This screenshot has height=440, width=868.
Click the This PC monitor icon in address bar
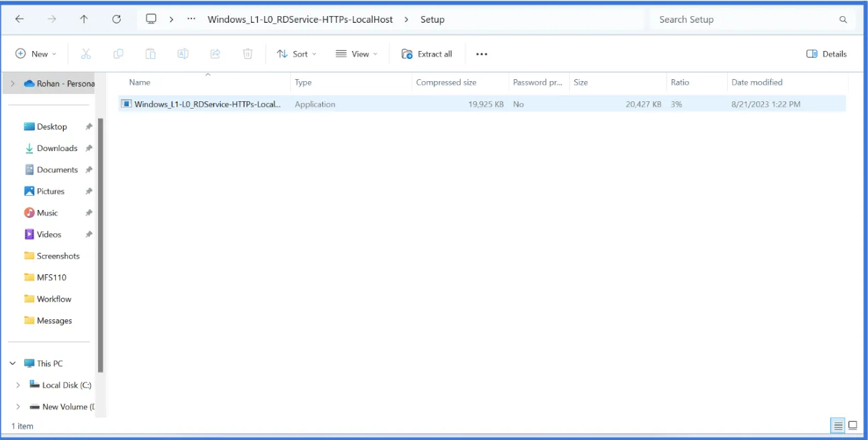(x=151, y=19)
